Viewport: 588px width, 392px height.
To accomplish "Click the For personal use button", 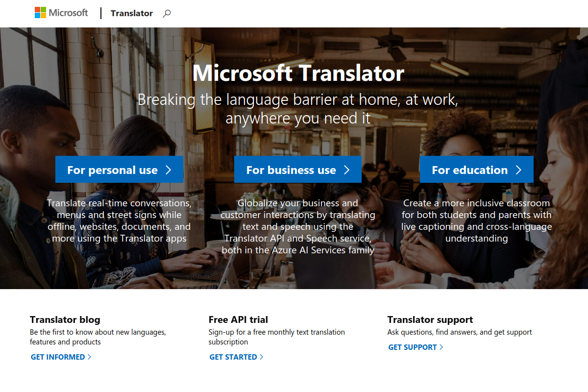I will [119, 170].
